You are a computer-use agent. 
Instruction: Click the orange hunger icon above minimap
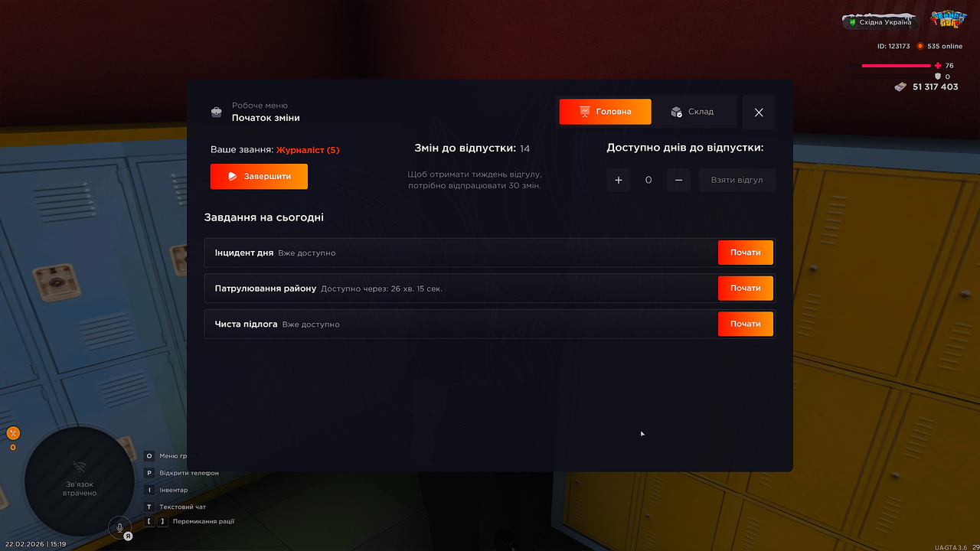click(13, 433)
